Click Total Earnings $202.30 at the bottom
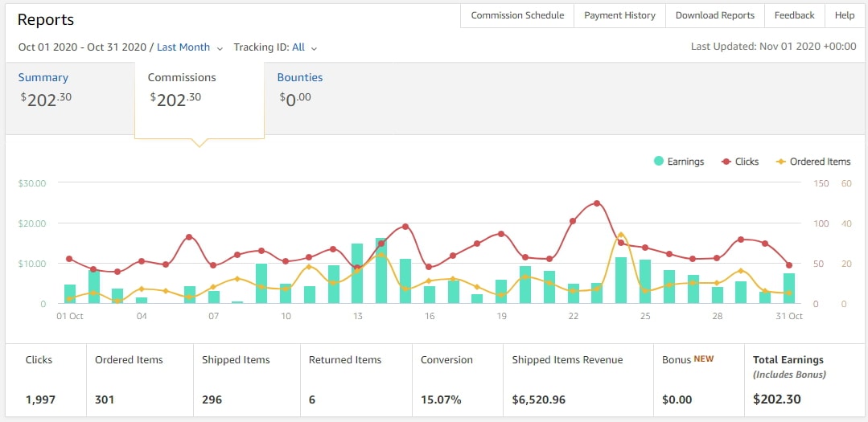This screenshot has width=868, height=422. click(x=777, y=399)
